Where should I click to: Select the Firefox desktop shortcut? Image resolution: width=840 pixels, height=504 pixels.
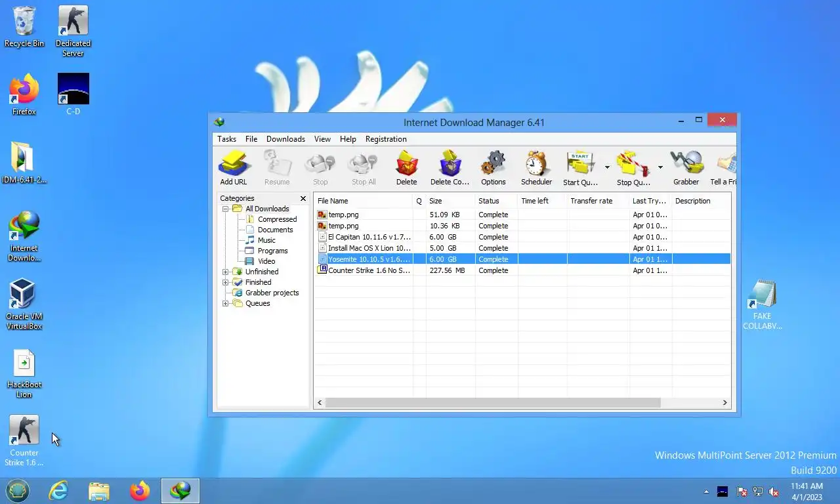coord(24,94)
